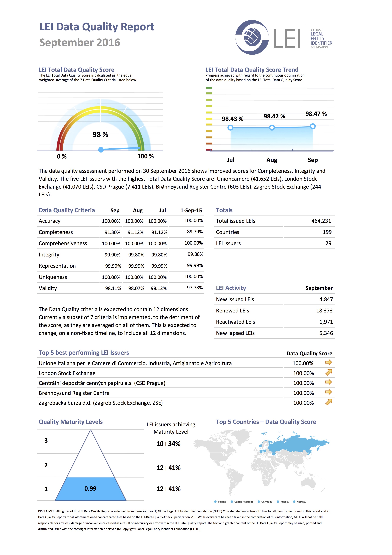The height and width of the screenshot is (555, 392).
Task: Click the 10 | 34% maturity level 3 figure
Action: click(168, 444)
